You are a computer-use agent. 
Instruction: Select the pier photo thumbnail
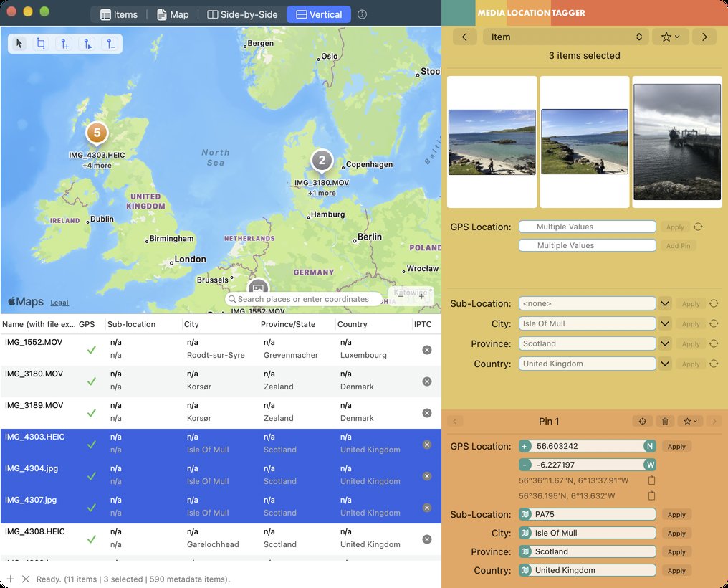[x=677, y=142]
